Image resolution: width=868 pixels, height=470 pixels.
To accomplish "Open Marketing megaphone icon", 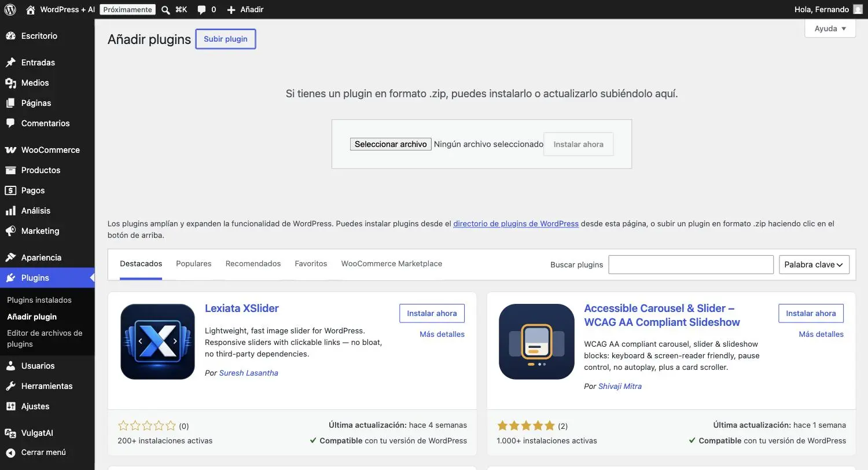I will pyautogui.click(x=10, y=231).
